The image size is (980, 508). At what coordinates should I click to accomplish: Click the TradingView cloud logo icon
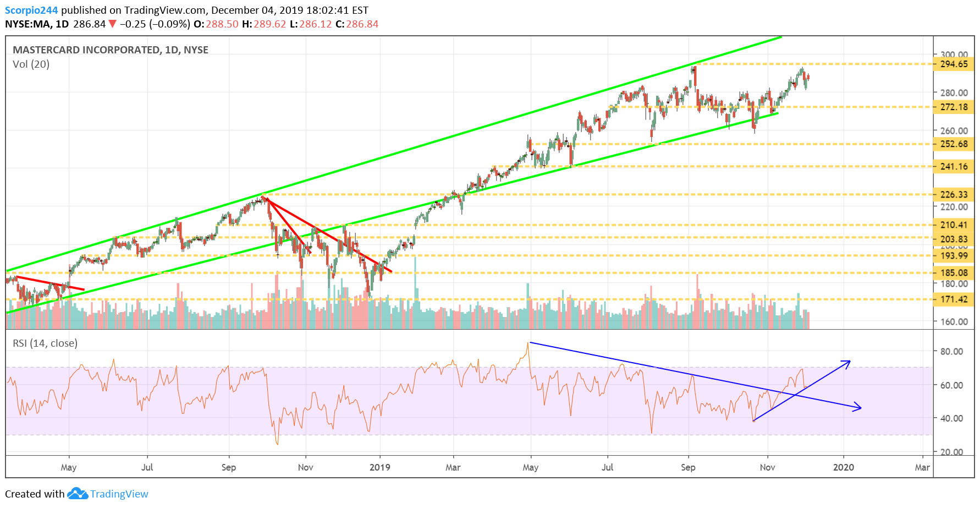pos(78,494)
